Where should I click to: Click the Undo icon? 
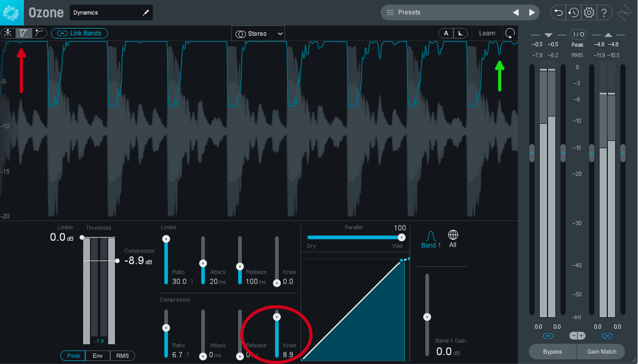coord(558,12)
